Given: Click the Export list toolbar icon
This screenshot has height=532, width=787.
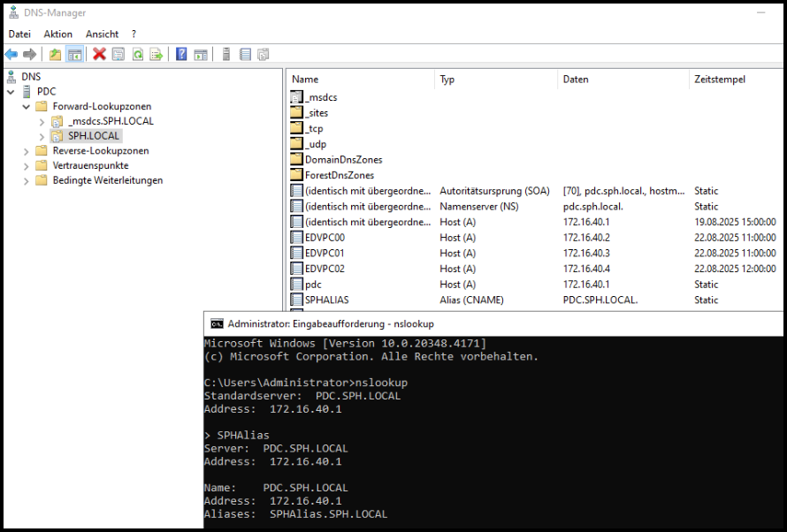Looking at the screenshot, I should point(157,55).
